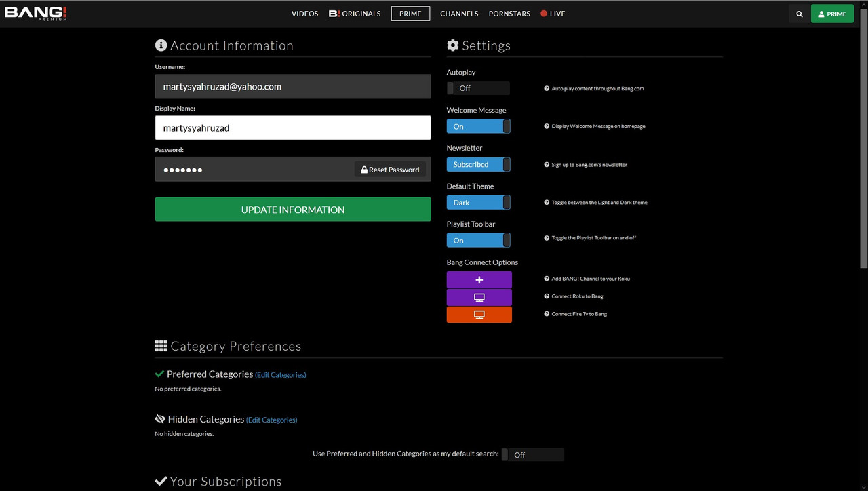Click the red LIVE indicator dot
Screen dimensions: 868x491
pos(544,14)
